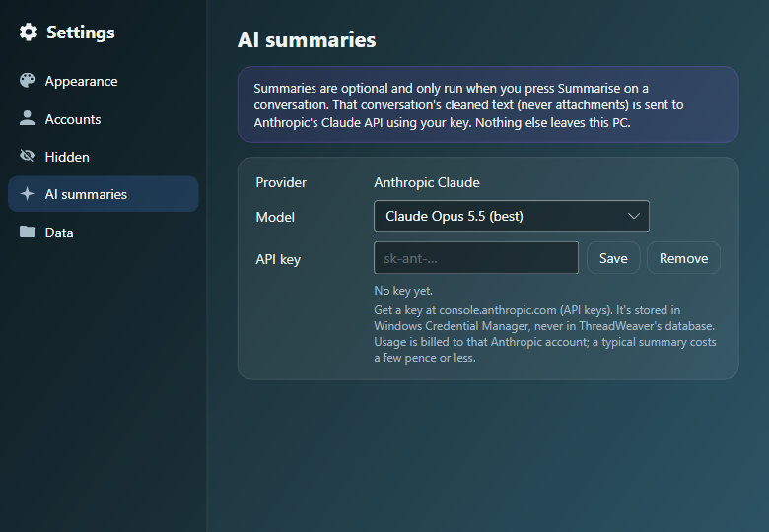Viewport: 769px width, 532px height.
Task: Click the Settings gear icon
Action: pyautogui.click(x=29, y=32)
